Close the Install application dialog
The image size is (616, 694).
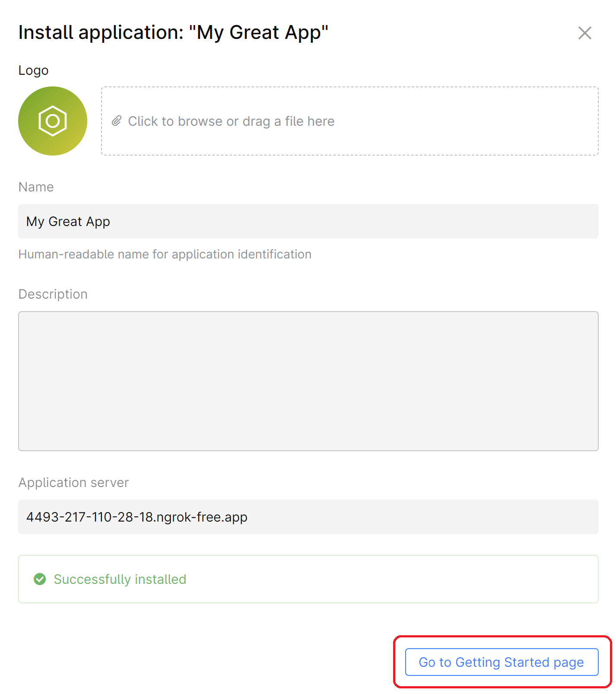584,33
